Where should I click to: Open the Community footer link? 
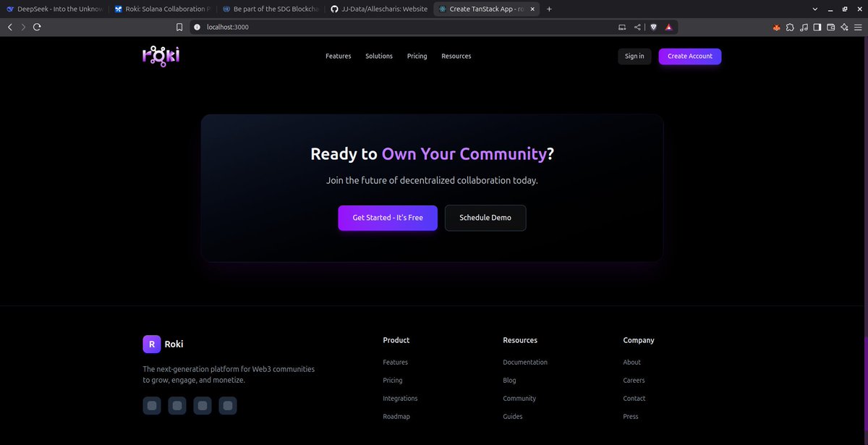pyautogui.click(x=520, y=398)
